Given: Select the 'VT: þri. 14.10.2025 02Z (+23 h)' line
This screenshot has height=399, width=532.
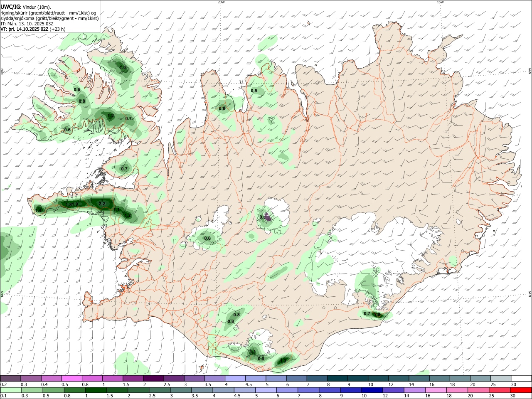Looking at the screenshot, I should tap(33, 29).
